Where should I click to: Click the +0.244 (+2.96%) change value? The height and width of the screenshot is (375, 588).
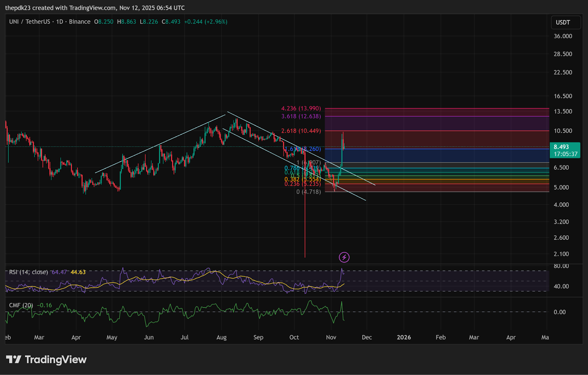tap(205, 22)
